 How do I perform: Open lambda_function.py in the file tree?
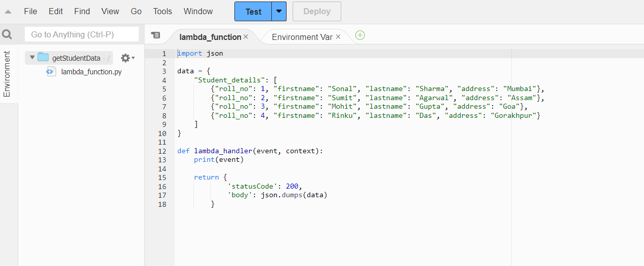[x=91, y=72]
